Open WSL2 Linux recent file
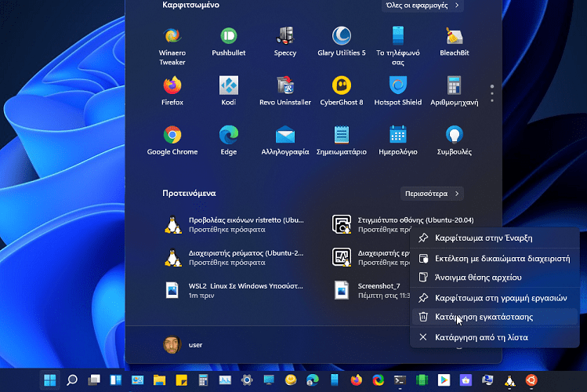587x392 pixels. click(235, 291)
